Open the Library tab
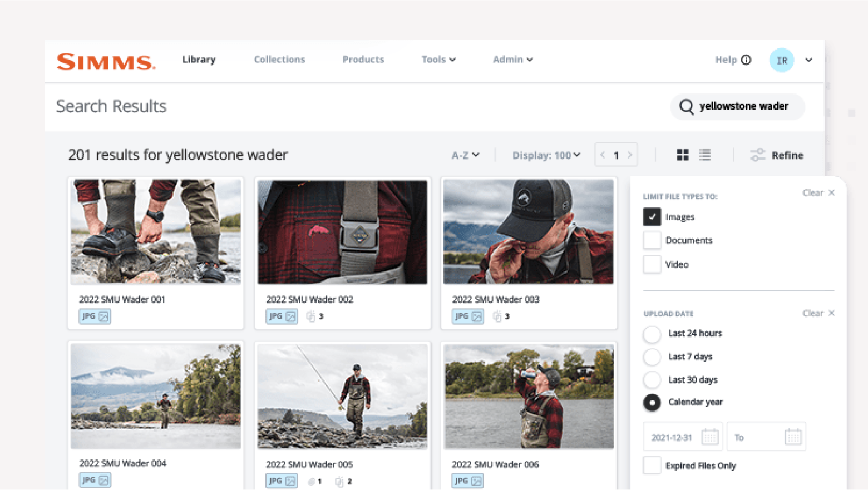 199,60
